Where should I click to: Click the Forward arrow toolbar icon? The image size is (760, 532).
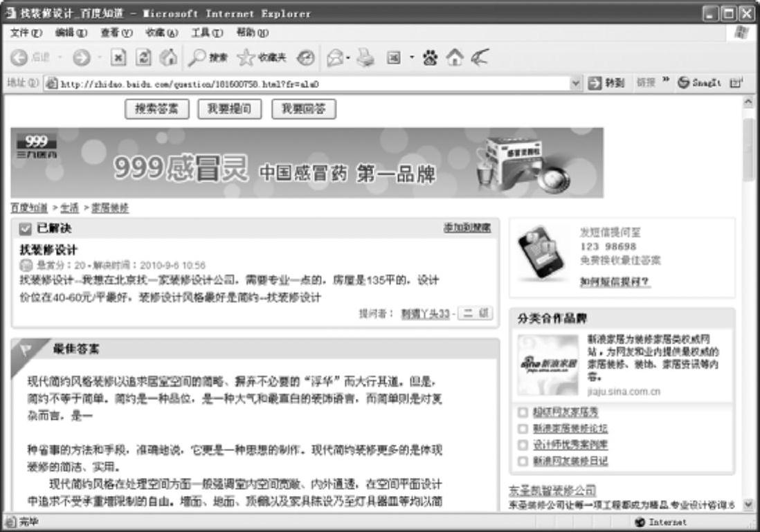pyautogui.click(x=82, y=57)
